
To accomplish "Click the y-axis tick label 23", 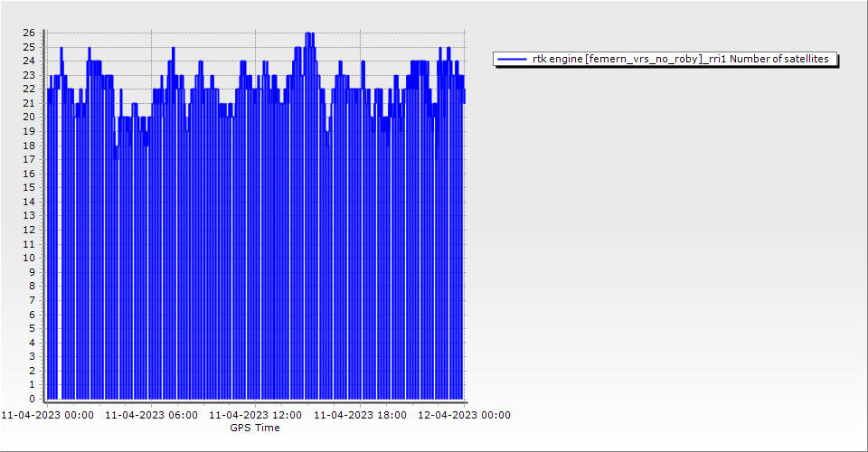I will click(29, 75).
